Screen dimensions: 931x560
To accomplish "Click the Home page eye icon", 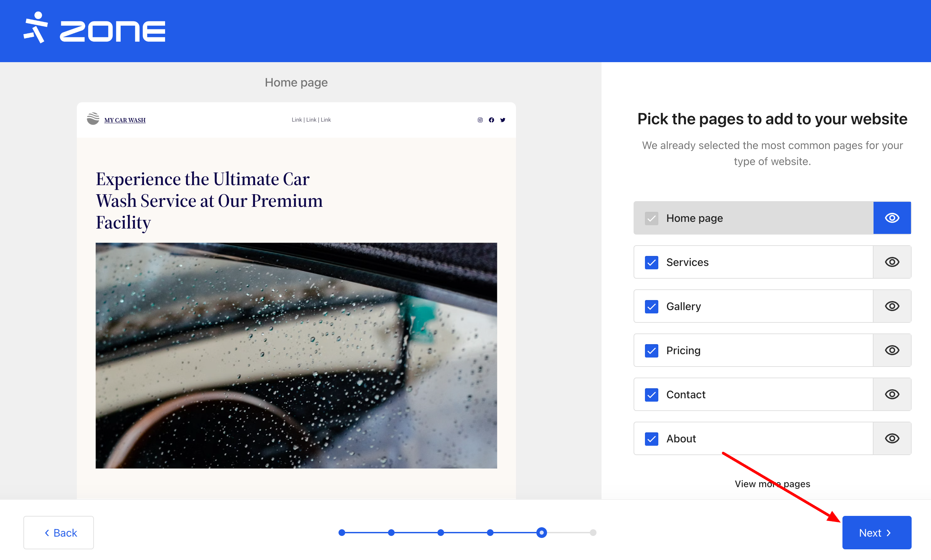I will [892, 218].
